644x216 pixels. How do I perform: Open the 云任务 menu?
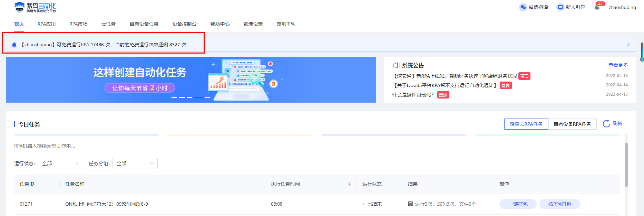pyautogui.click(x=108, y=24)
